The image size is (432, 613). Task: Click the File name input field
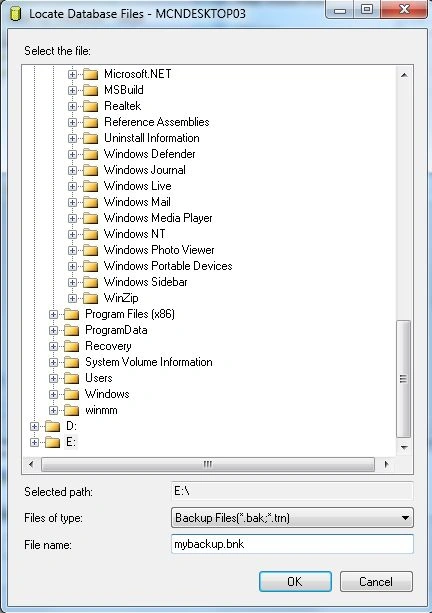[x=292, y=544]
